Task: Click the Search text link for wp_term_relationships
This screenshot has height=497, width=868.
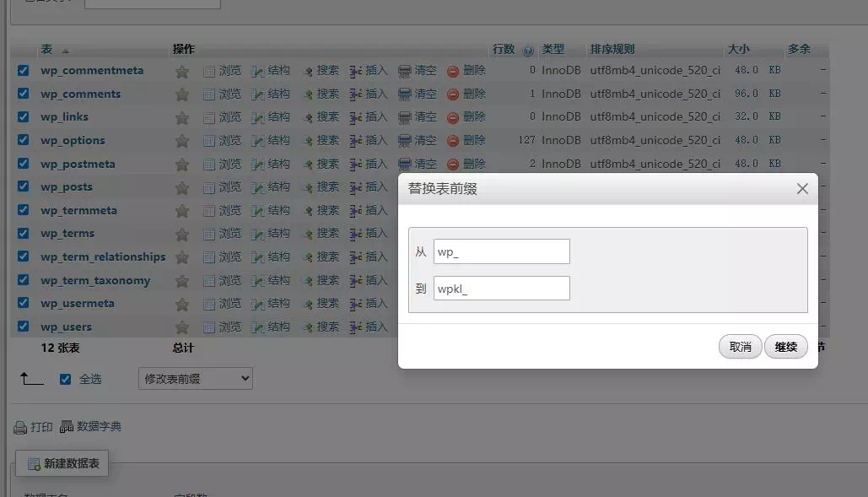Action: [327, 257]
